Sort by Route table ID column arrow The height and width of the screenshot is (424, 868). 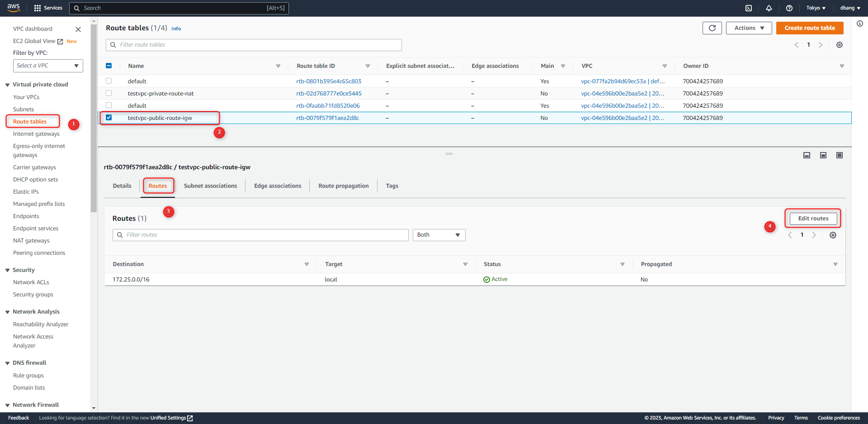pos(368,66)
